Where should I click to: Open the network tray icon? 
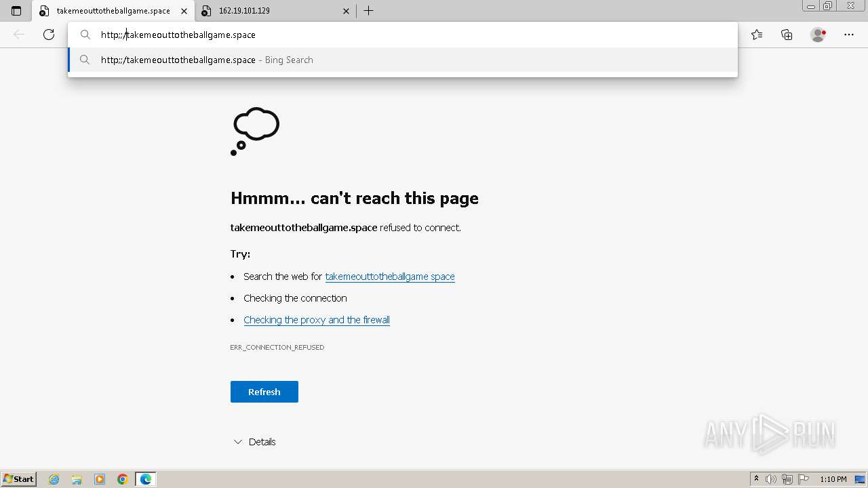tap(787, 479)
